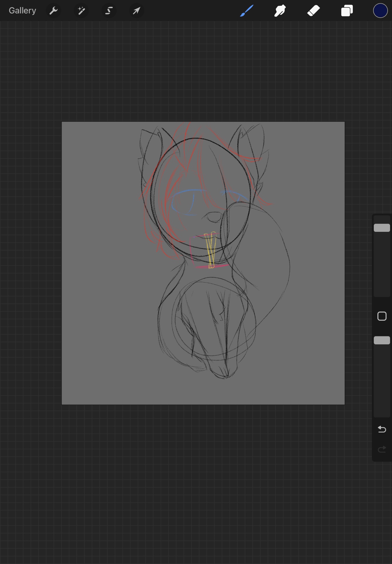This screenshot has height=564, width=392.
Task: Click the brush size slider handle
Action: tap(382, 228)
